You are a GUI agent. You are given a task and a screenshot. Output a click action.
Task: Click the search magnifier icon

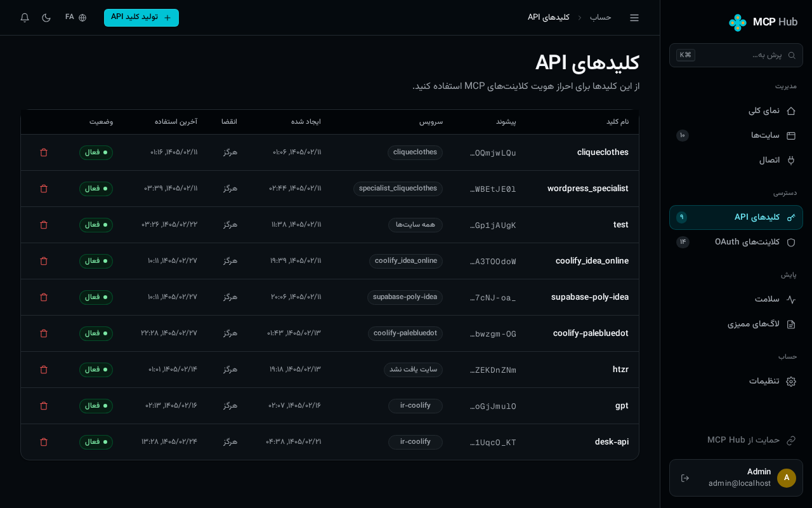pyautogui.click(x=792, y=55)
